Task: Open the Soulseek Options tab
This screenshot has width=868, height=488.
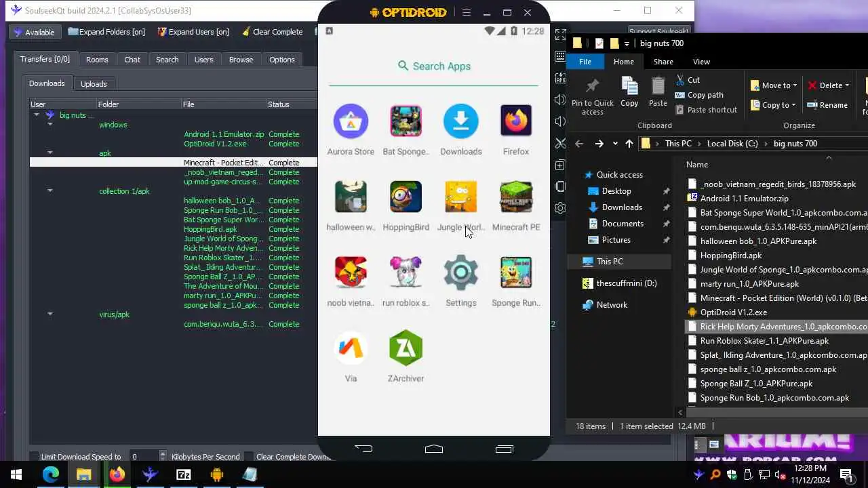Action: [282, 60]
